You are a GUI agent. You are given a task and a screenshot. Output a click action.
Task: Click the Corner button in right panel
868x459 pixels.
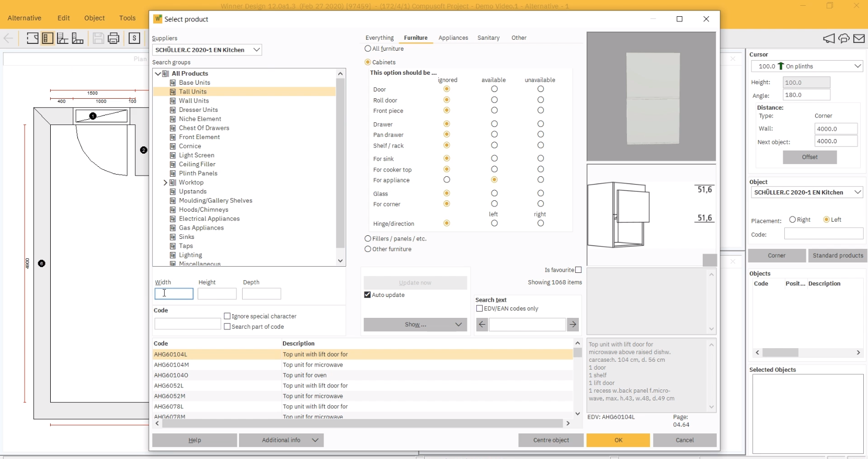776,256
